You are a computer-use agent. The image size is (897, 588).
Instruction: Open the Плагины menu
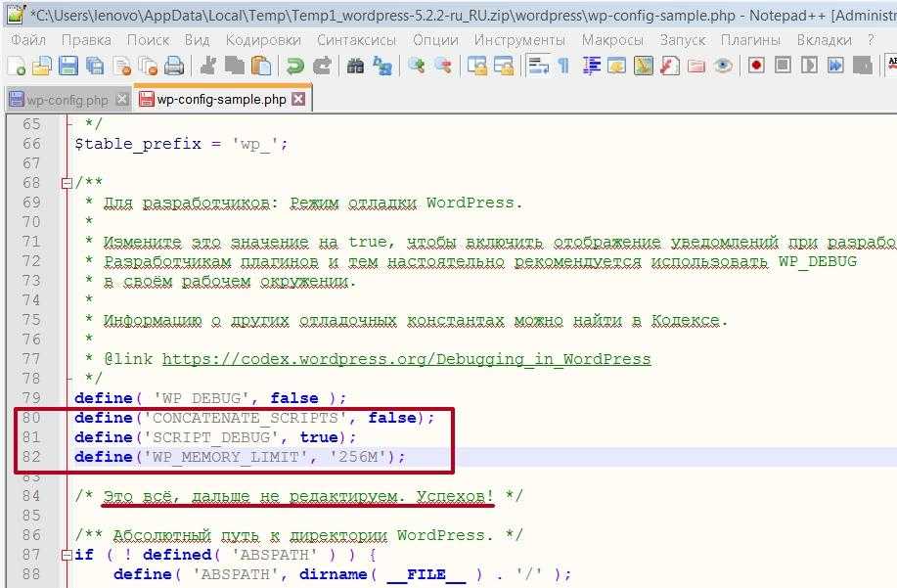[x=750, y=40]
